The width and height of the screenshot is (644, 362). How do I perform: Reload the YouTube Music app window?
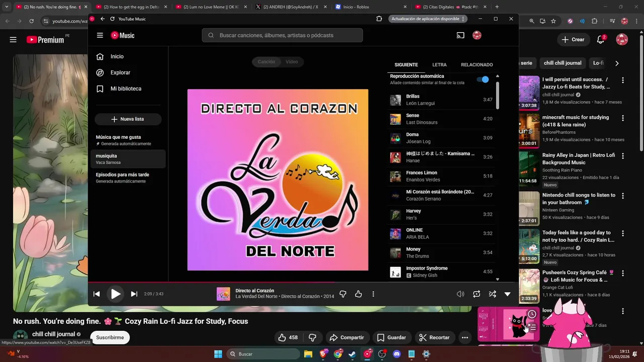point(112,19)
